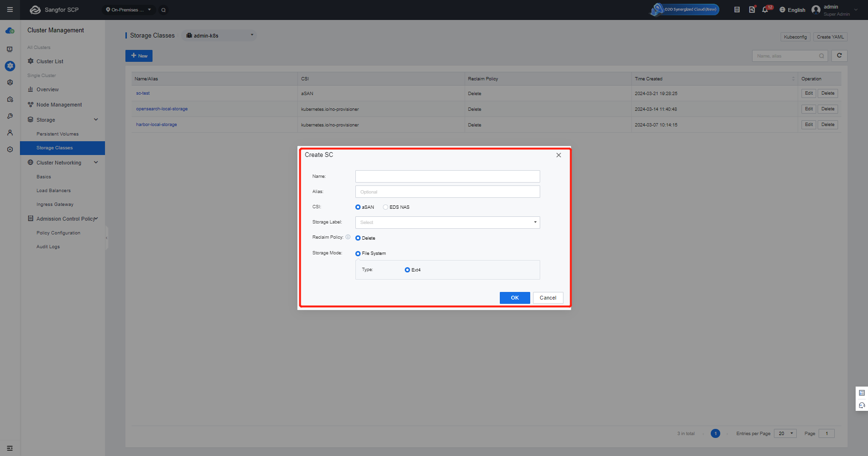The image size is (868, 456).
Task: Collapse the Admission Control Policy section
Action: pos(96,218)
